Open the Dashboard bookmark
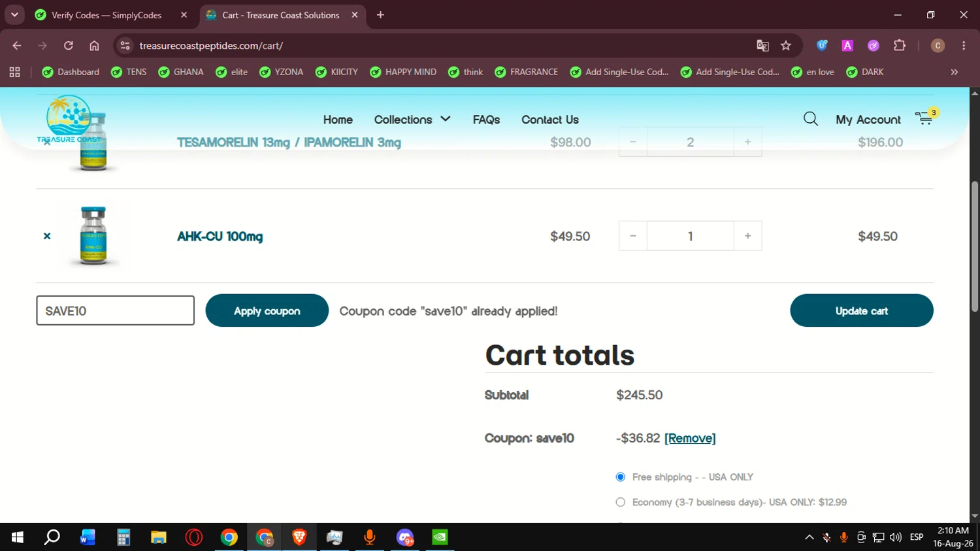 coord(71,72)
